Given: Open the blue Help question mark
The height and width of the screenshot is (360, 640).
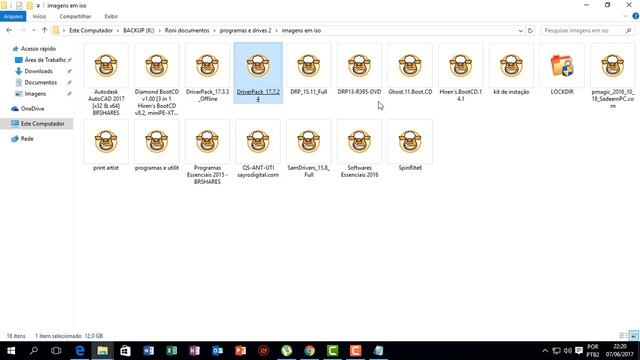Looking at the screenshot, I should [x=636, y=16].
